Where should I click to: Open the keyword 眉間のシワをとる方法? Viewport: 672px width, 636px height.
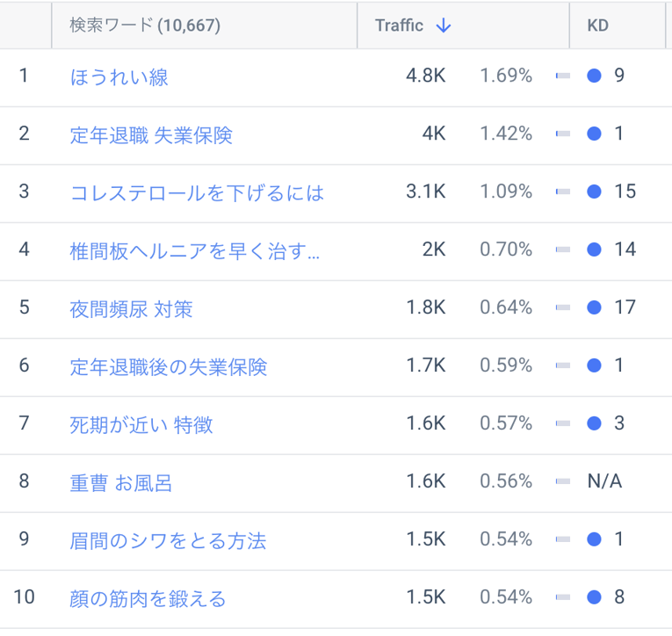168,541
